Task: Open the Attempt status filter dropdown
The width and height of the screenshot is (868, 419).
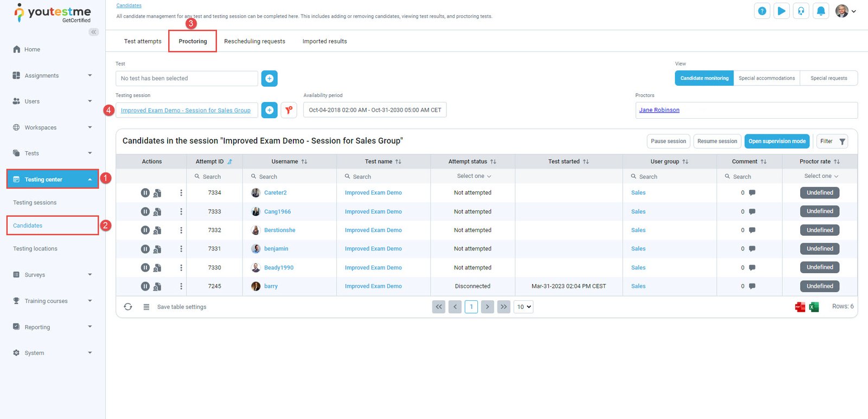Action: tap(473, 176)
